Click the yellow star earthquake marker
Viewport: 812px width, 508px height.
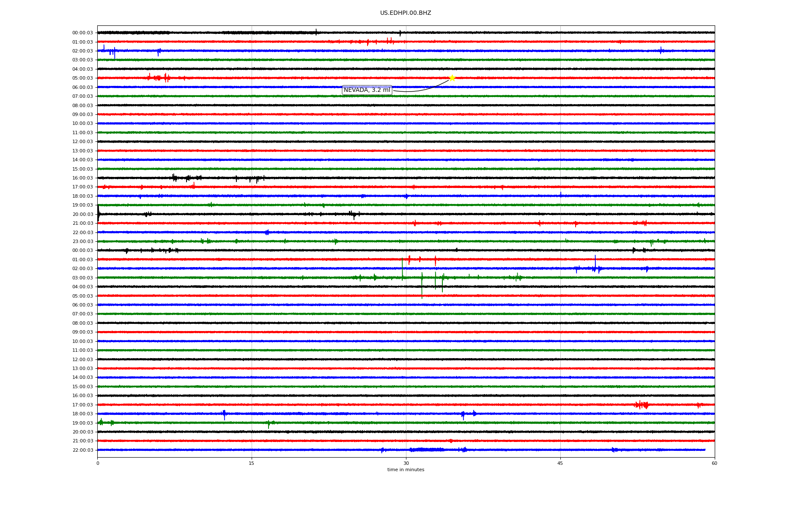pyautogui.click(x=452, y=78)
